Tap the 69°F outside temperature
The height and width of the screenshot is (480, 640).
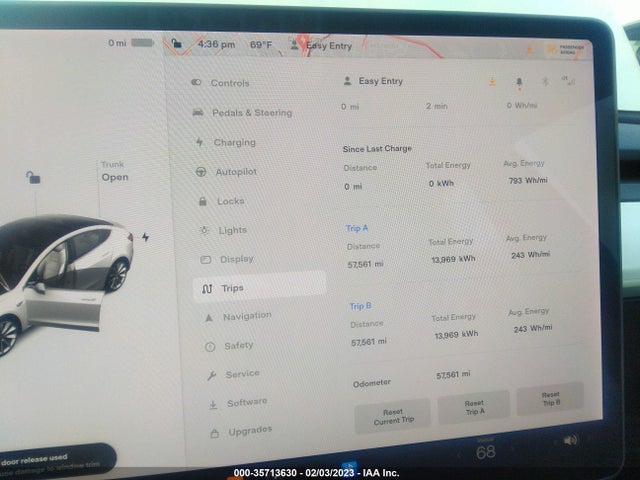261,44
